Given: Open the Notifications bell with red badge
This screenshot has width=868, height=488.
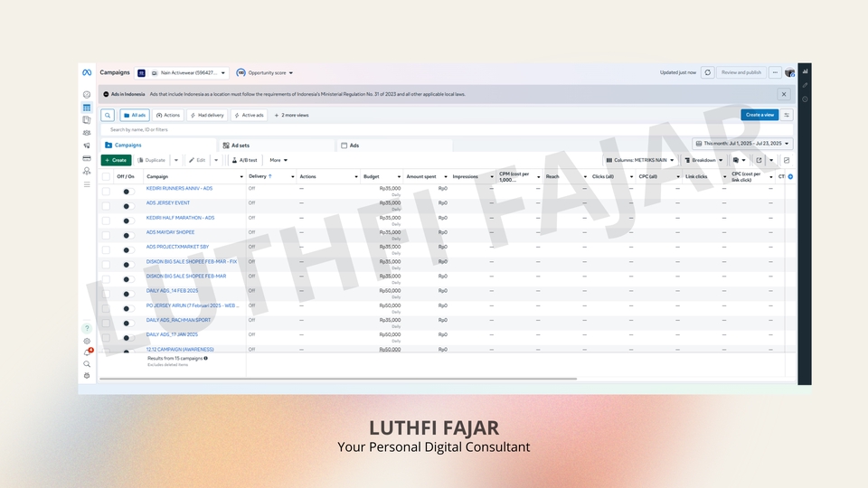Looking at the screenshot, I should 88,352.
